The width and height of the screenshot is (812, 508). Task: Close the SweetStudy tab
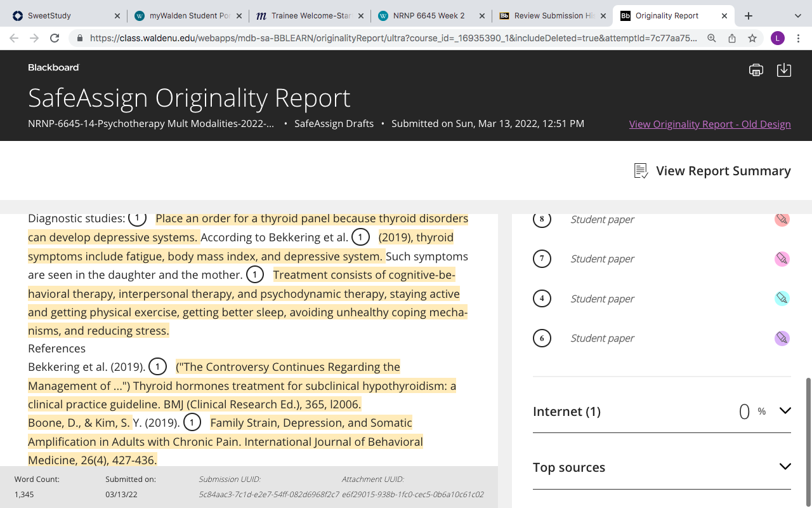tap(117, 16)
